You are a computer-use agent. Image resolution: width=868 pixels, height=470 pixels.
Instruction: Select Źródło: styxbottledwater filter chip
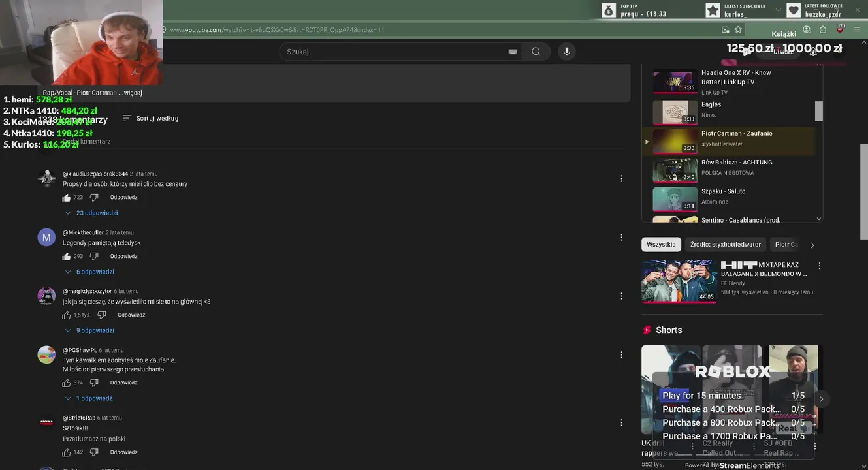(726, 245)
